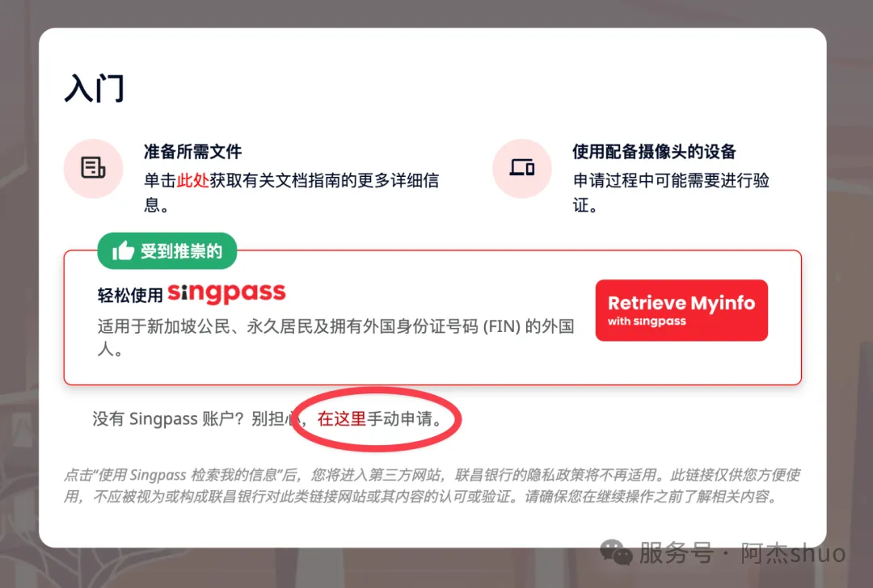Click the thumbs-up icon in green badge

pos(123,251)
